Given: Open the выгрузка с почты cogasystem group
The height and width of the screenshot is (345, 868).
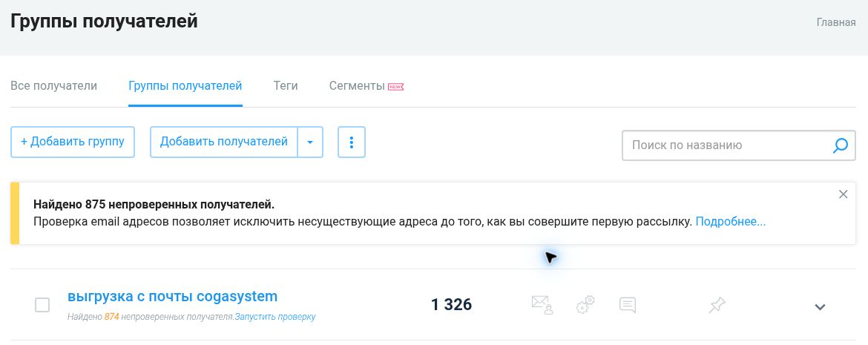Looking at the screenshot, I should pos(172,296).
